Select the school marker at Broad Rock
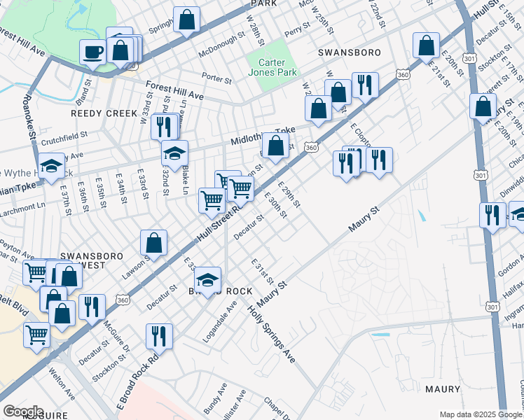Screen dimensions: 524x420 [207, 281]
